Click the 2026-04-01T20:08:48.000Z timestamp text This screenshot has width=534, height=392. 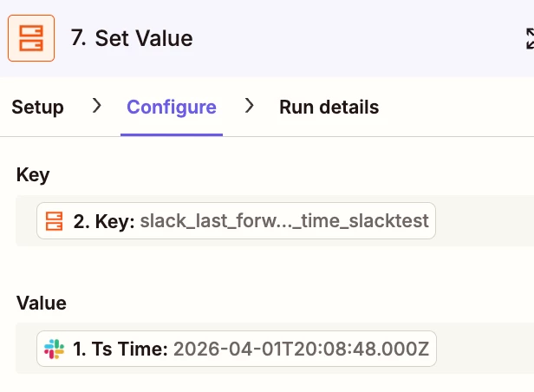point(301,350)
